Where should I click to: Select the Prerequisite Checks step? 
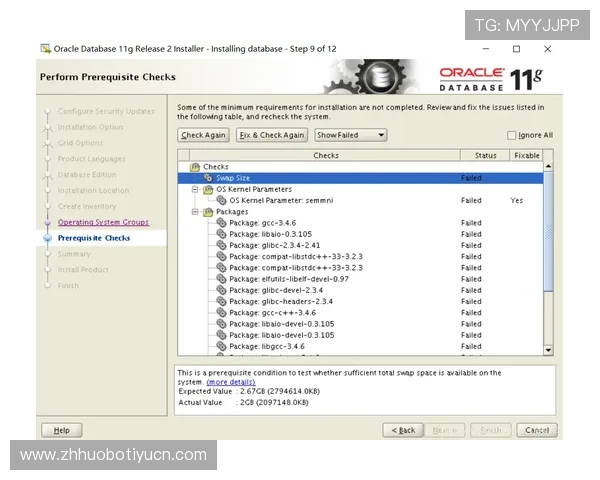[94, 238]
